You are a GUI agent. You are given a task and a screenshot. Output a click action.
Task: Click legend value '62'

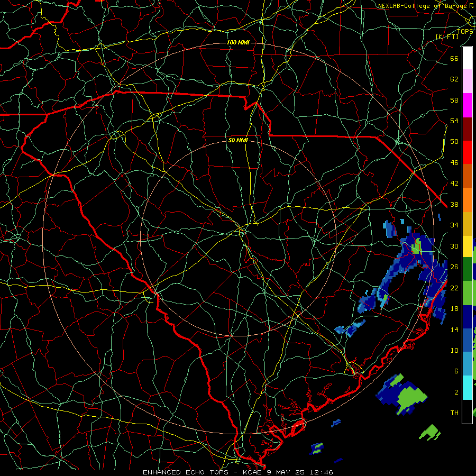tap(454, 79)
